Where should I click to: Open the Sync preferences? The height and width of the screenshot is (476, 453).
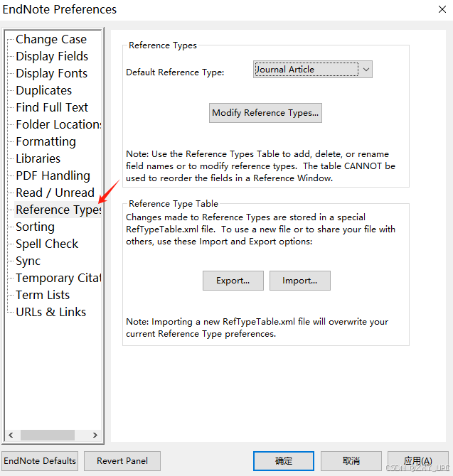[28, 261]
